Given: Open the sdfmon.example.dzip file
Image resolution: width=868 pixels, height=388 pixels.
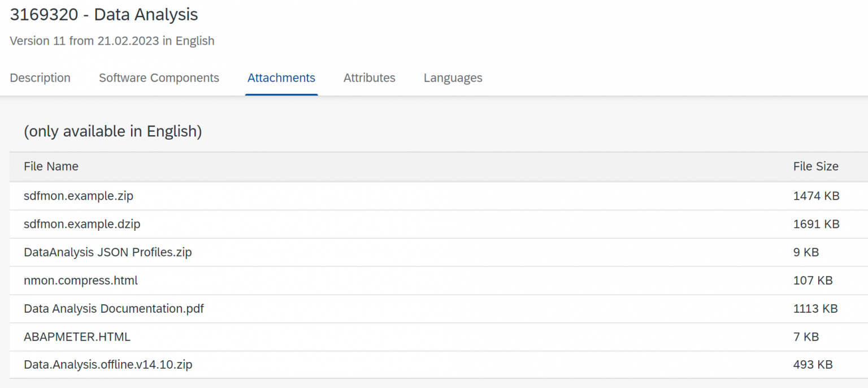Looking at the screenshot, I should click(x=82, y=225).
